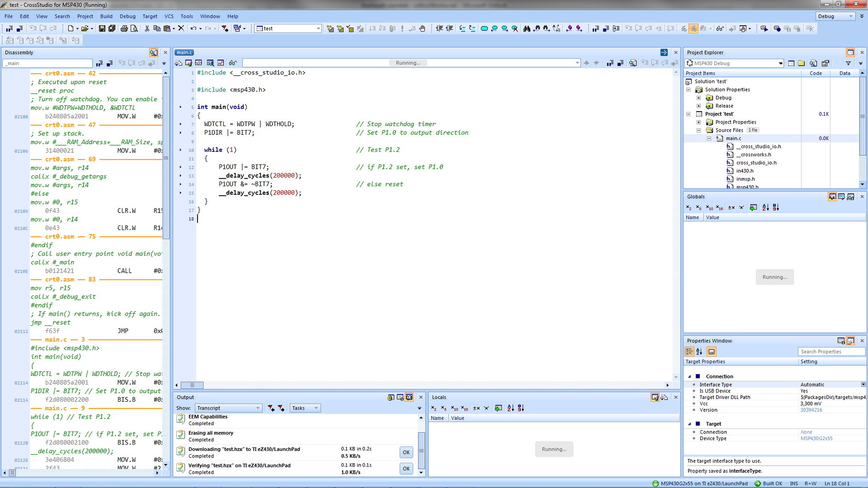The width and height of the screenshot is (868, 488).
Task: Toggle the highlighted Disassembly panel header button
Action: click(154, 52)
